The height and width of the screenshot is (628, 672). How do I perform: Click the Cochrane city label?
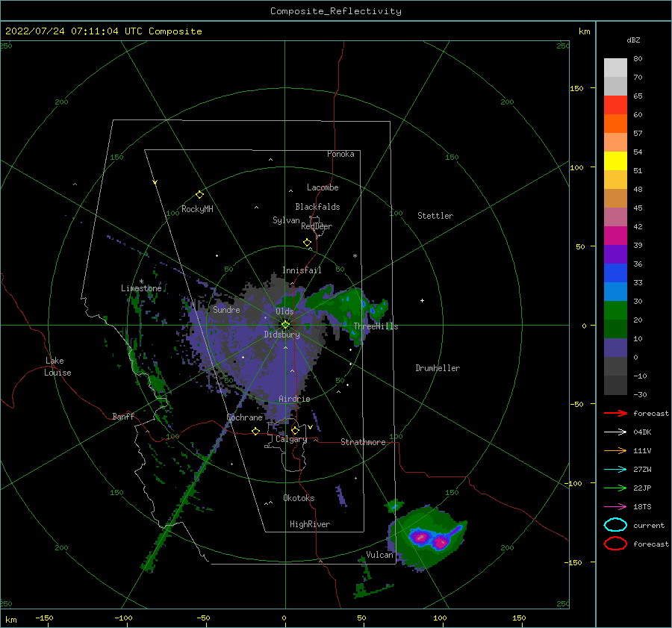click(245, 417)
